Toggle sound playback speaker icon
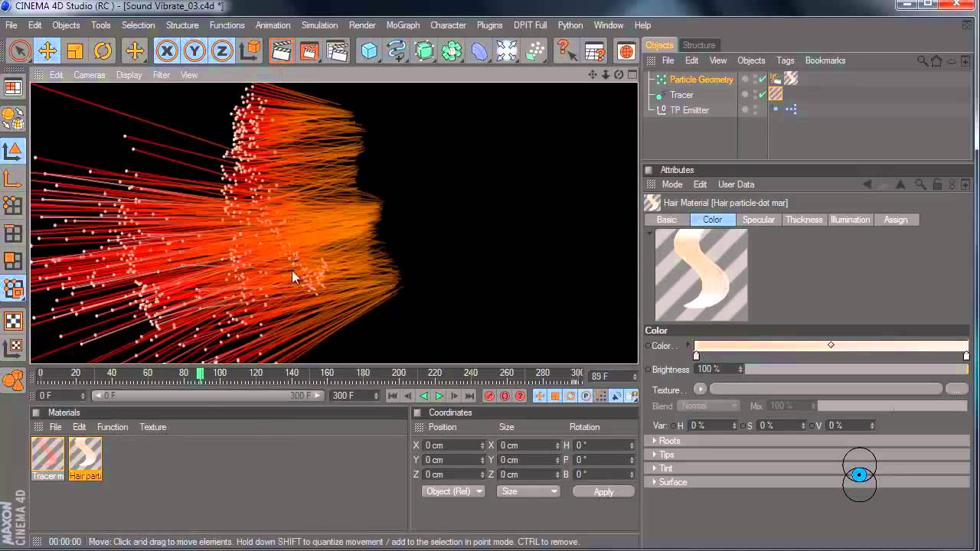 coord(616,396)
